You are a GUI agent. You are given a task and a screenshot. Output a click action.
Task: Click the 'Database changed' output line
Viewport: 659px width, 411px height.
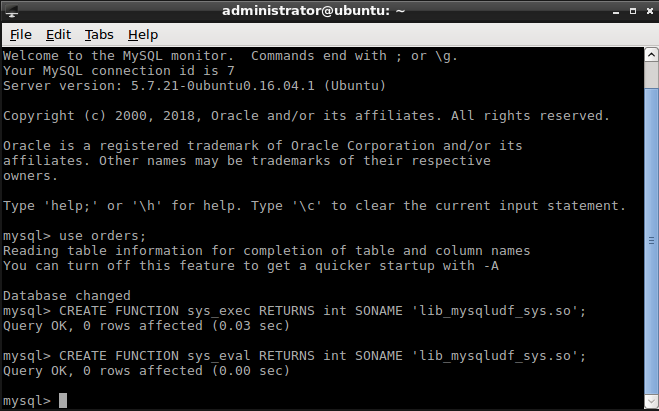tap(67, 296)
